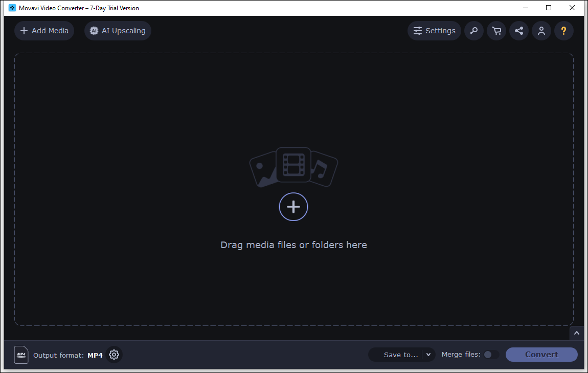Open help via question mark icon

[563, 31]
